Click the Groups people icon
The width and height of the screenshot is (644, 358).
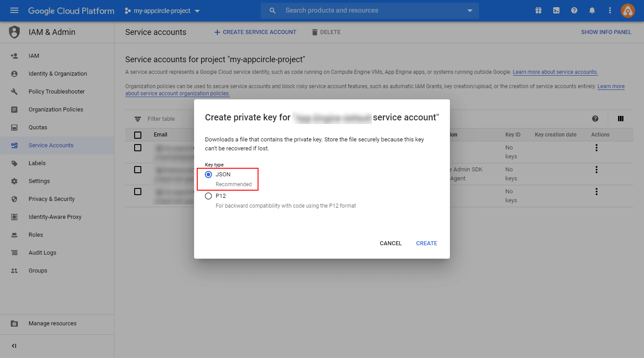click(14, 271)
